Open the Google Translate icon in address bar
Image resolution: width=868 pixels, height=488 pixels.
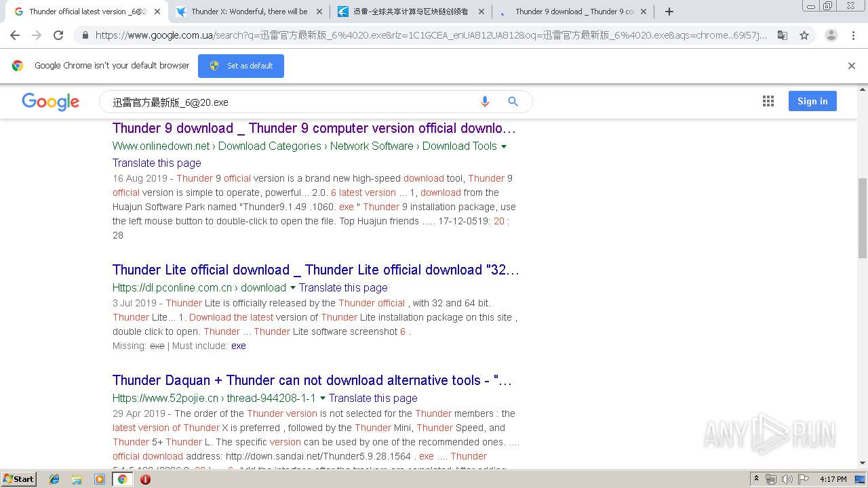(x=783, y=35)
